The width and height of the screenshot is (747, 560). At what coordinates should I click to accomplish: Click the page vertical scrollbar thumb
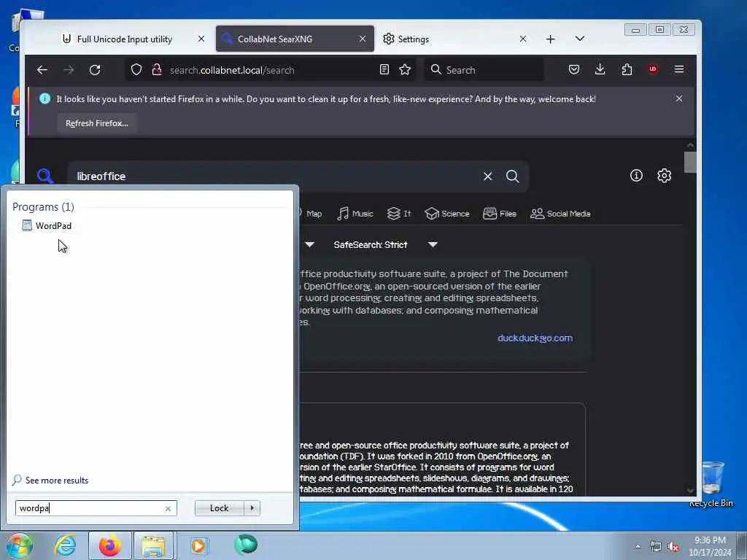click(x=690, y=162)
